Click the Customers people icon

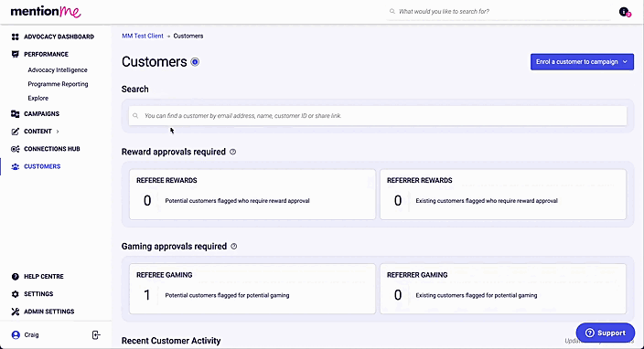point(16,166)
